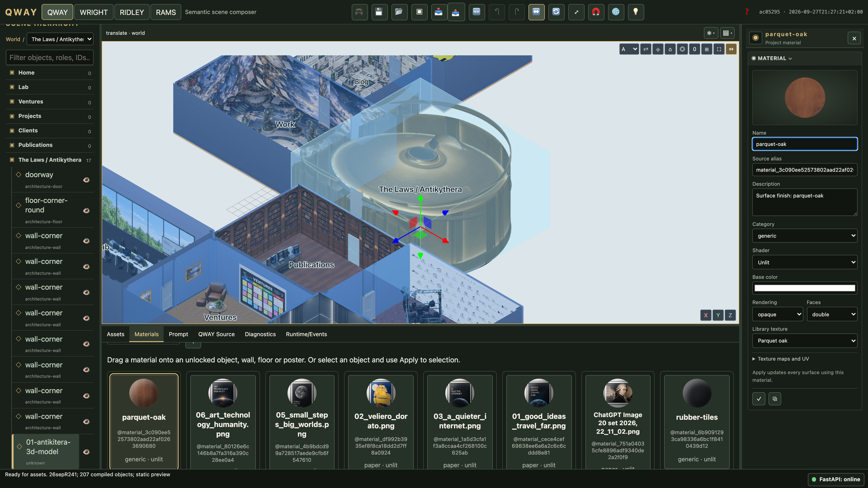Click the red magnet snap icon
The height and width of the screenshot is (488, 868).
click(x=596, y=12)
